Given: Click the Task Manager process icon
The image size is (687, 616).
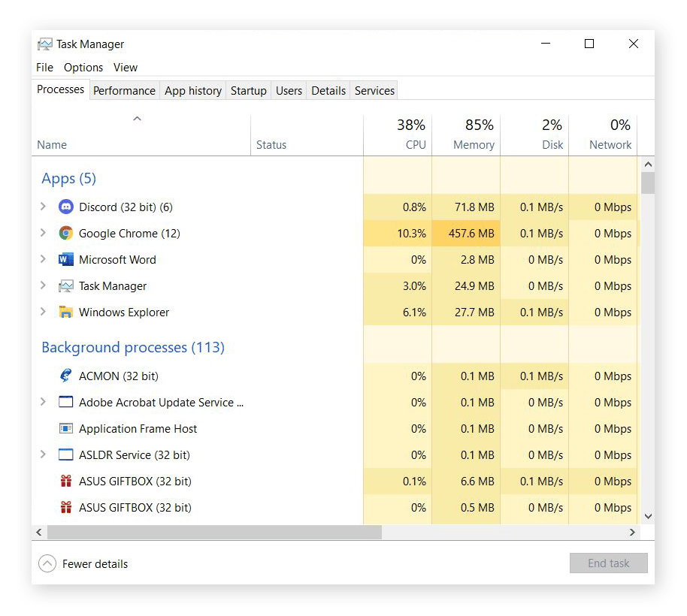Looking at the screenshot, I should pos(65,285).
